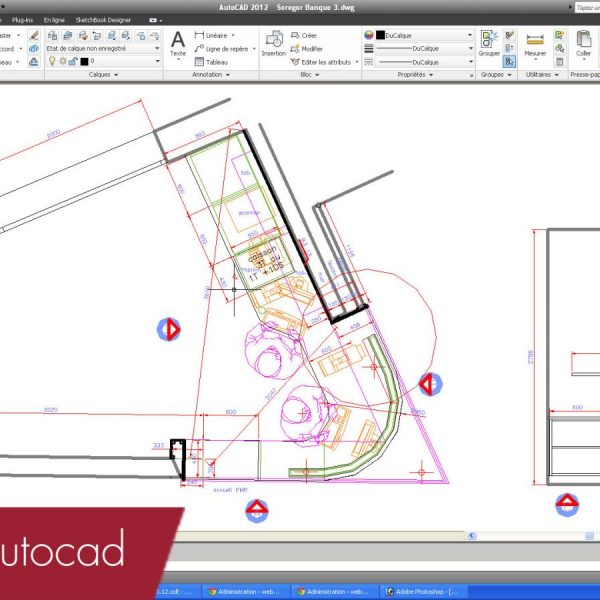Click the Grouper tool icon
600x600 pixels.
pos(489,44)
